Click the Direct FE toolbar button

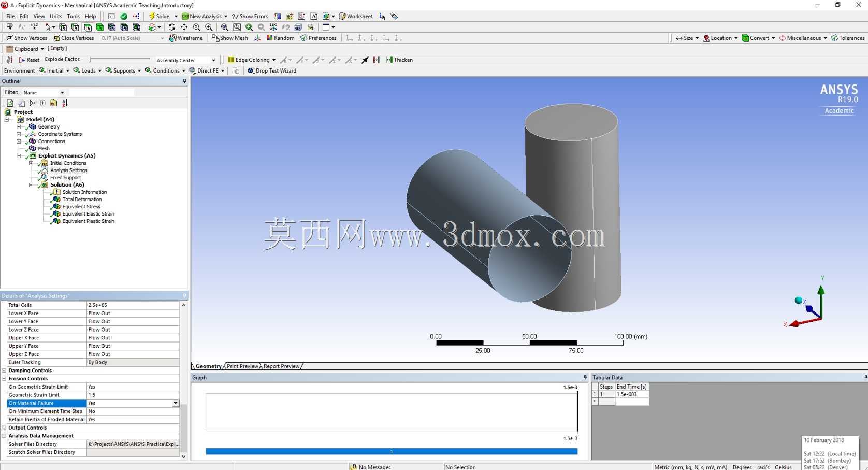[x=207, y=70]
